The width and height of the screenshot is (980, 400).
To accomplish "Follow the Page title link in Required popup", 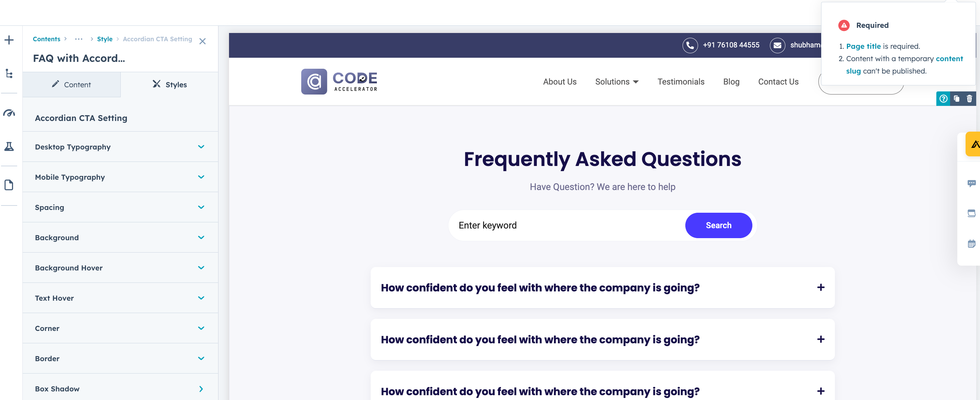I will (x=863, y=46).
